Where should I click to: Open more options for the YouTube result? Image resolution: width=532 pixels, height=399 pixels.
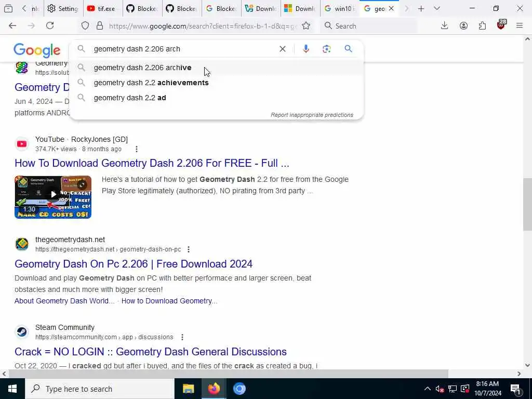[137, 149]
